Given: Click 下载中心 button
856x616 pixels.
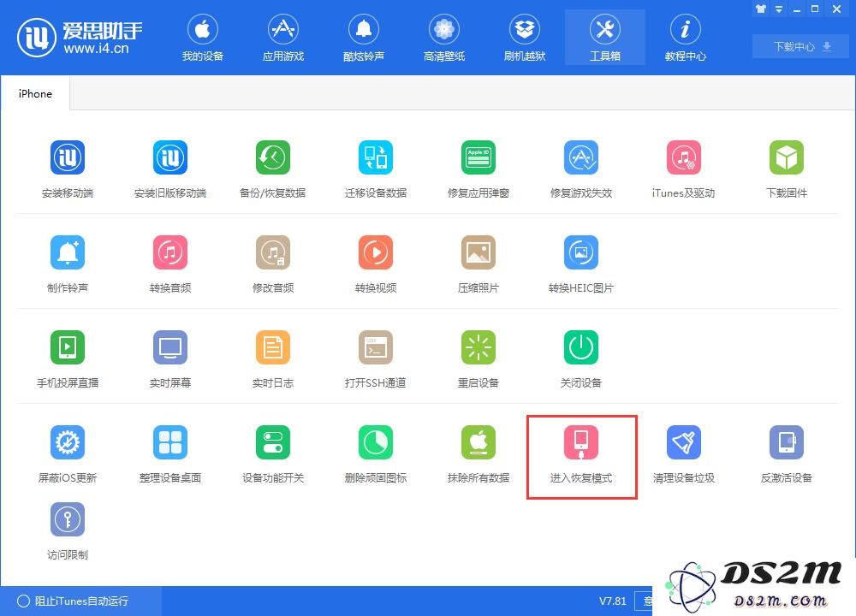Looking at the screenshot, I should point(801,47).
